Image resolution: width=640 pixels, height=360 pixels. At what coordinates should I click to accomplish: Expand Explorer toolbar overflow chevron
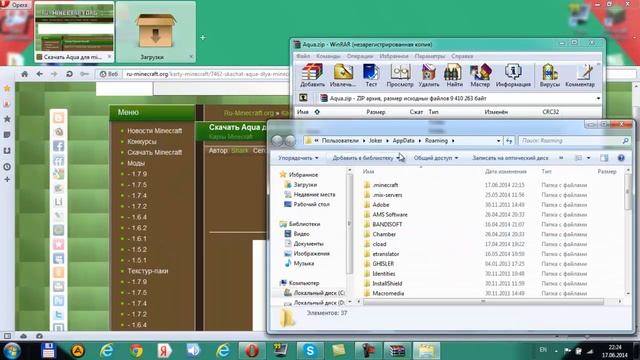(x=561, y=158)
